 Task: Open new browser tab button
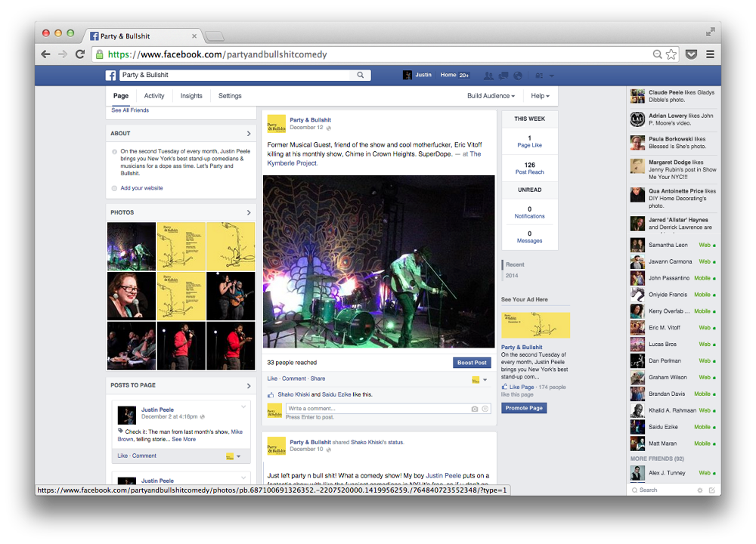(215, 36)
